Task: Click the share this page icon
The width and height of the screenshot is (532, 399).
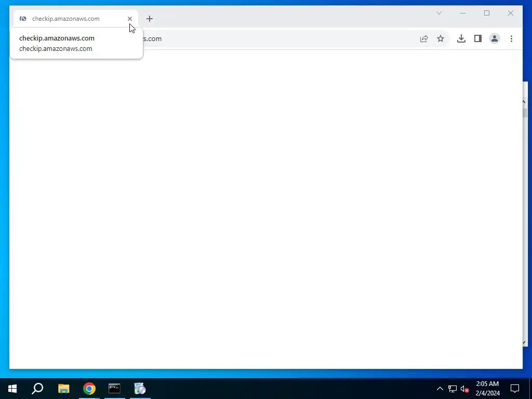Action: 424,38
